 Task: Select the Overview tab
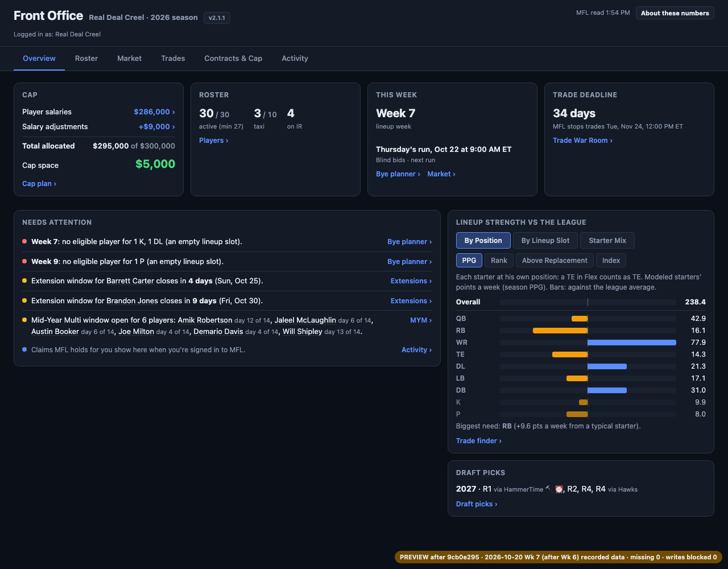pos(39,58)
